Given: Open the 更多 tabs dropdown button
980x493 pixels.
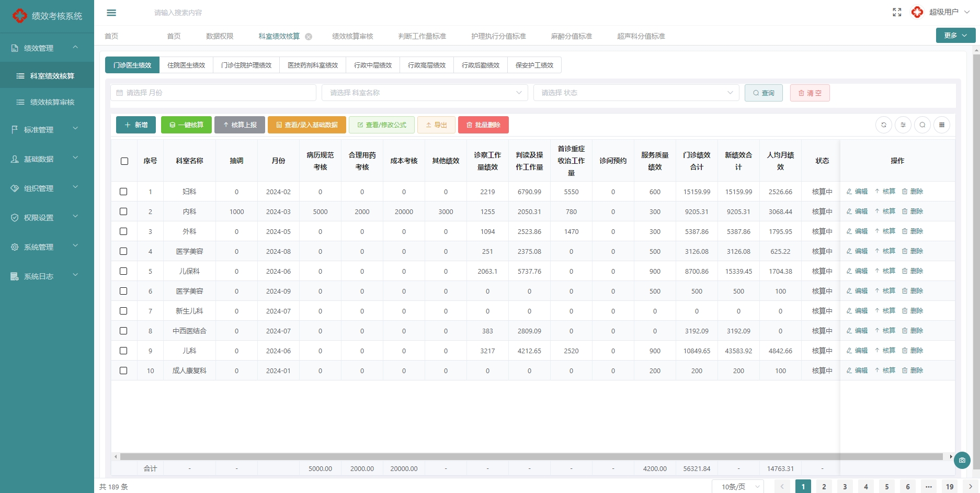Looking at the screenshot, I should pos(955,35).
